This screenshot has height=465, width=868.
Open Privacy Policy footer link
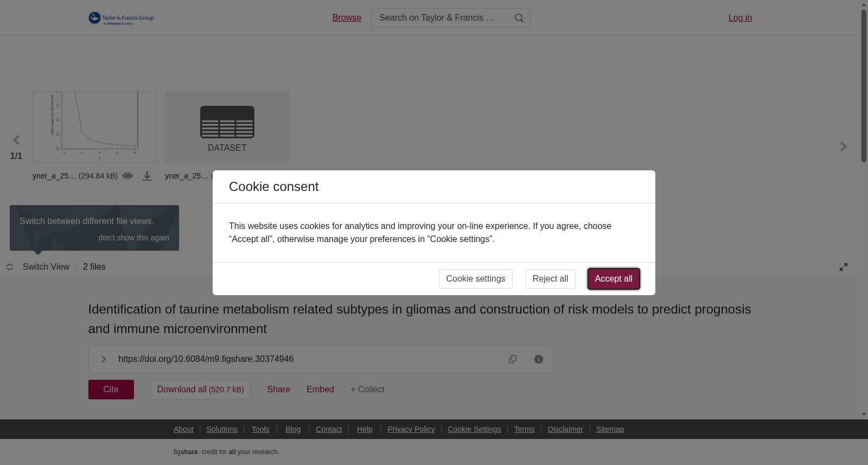(411, 429)
